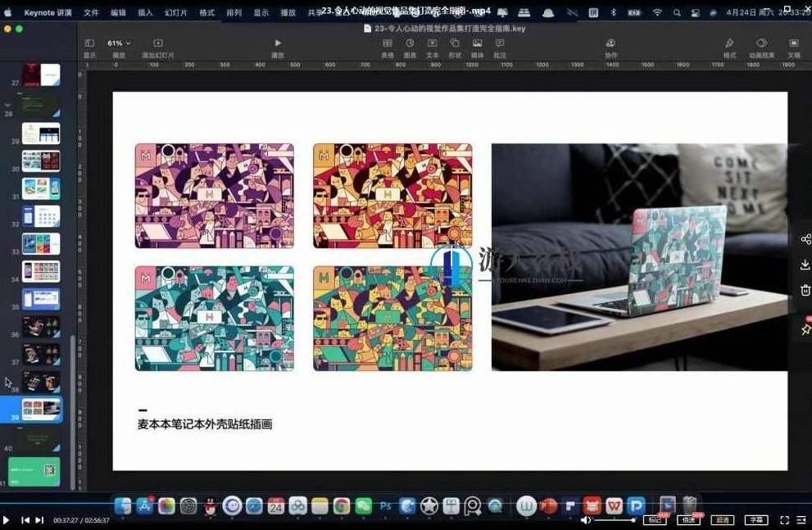The width and height of the screenshot is (812, 530).
Task: Toggle 字幕 subtitles in the video player
Action: pyautogui.click(x=755, y=519)
